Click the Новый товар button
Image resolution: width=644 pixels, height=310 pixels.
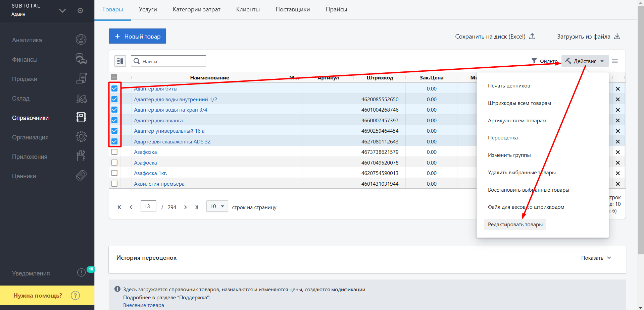pos(137,36)
